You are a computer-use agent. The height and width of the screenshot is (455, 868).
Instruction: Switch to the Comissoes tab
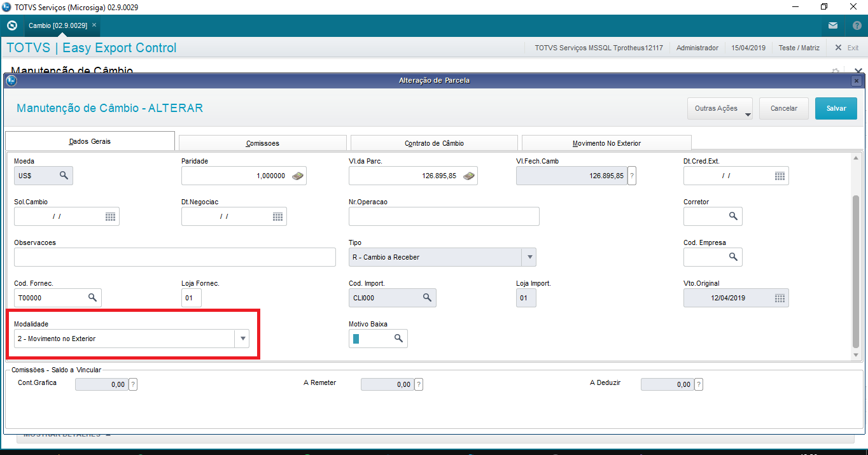[263, 143]
